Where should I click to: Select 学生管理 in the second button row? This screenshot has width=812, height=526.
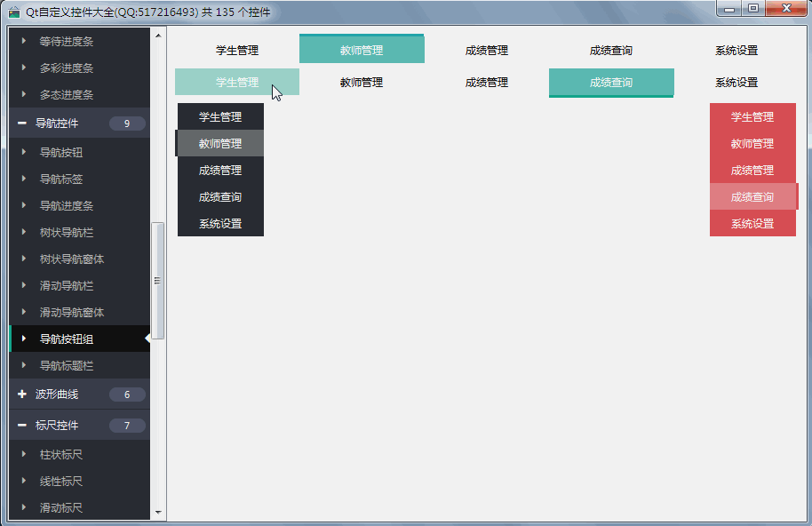[237, 82]
